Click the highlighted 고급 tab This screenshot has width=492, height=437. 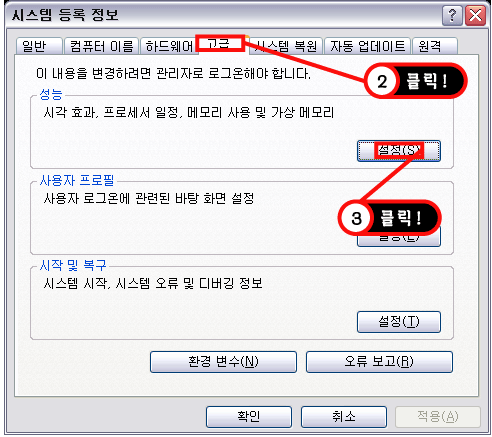click(220, 44)
